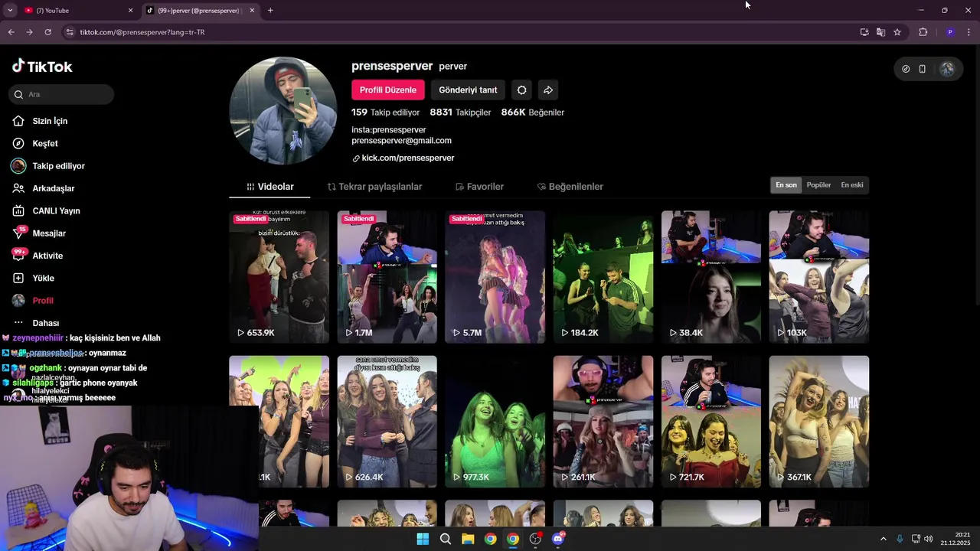Viewport: 980px width, 551px height.
Task: Open Profil in sidebar
Action: pos(42,301)
